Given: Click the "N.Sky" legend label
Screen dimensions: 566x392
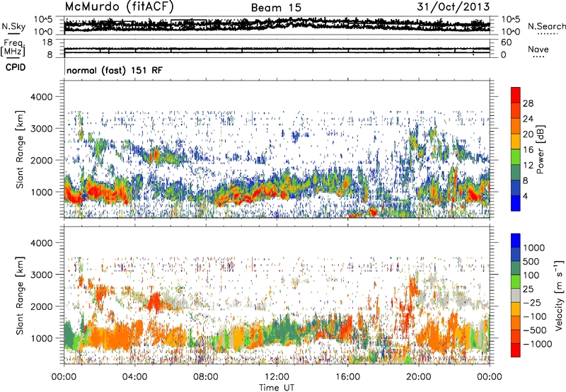Looking at the screenshot, I should pyautogui.click(x=13, y=26).
